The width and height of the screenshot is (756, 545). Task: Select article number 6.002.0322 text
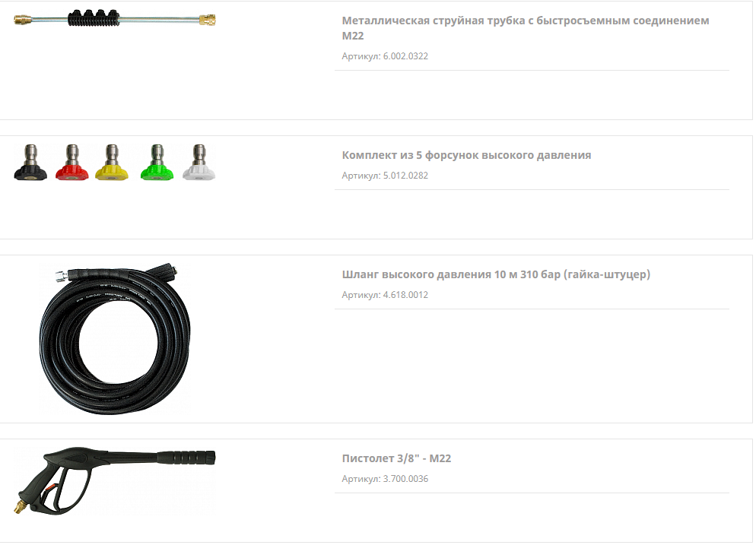405,56
